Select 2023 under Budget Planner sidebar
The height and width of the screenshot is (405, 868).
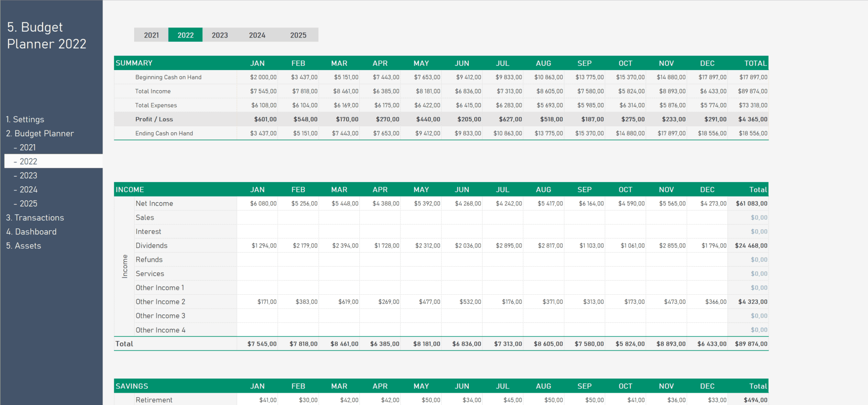point(28,176)
